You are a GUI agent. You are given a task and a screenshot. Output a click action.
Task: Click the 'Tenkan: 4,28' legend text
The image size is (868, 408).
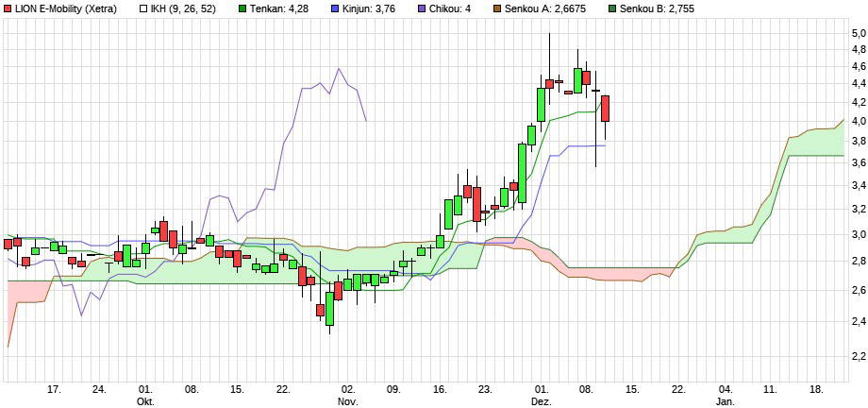(278, 8)
